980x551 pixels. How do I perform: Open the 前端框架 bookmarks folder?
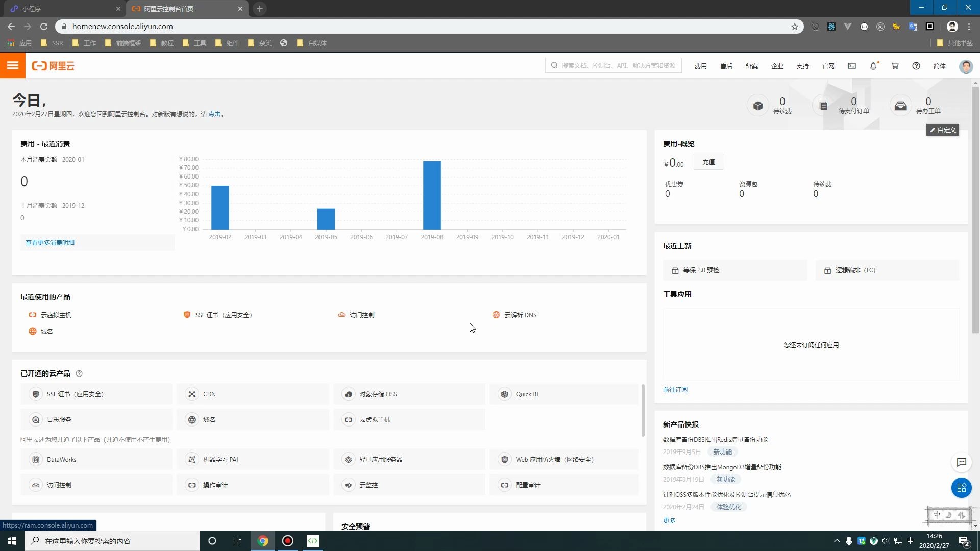coord(123,43)
